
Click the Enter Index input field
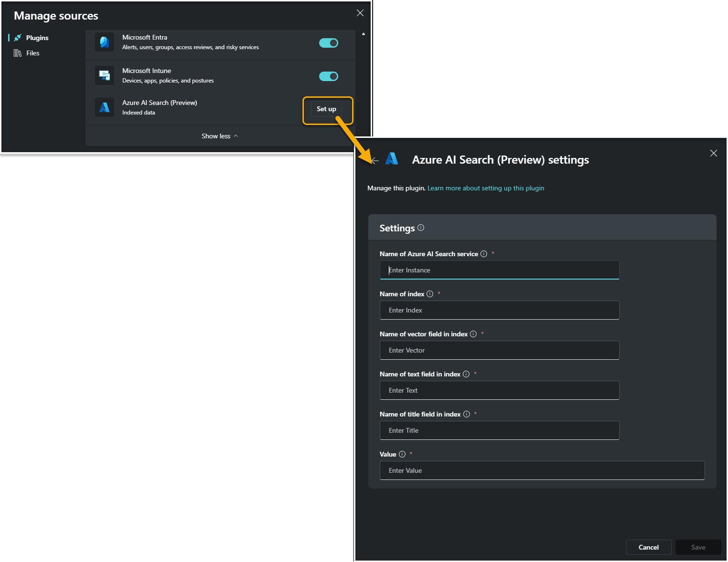[x=499, y=310]
